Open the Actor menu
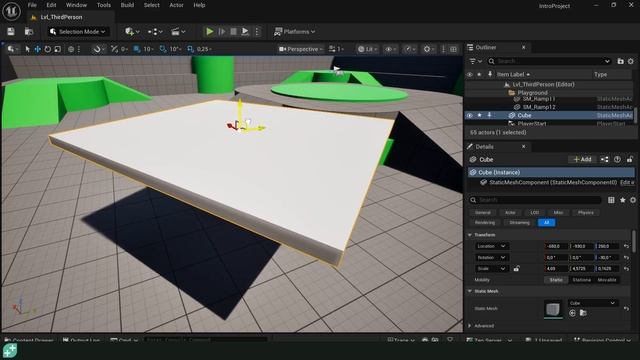 click(176, 5)
